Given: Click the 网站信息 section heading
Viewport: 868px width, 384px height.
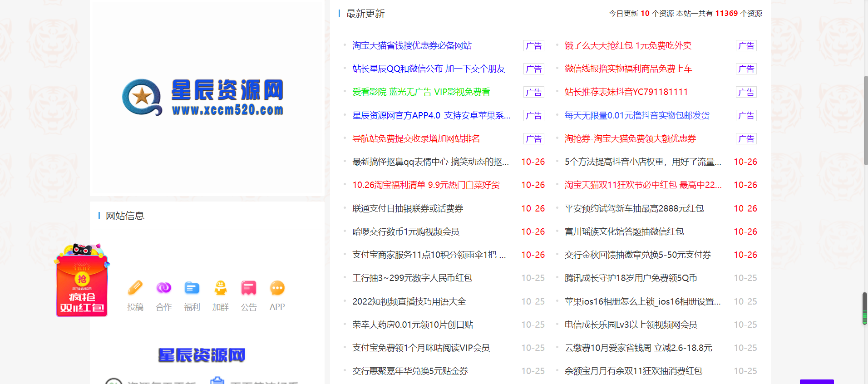Looking at the screenshot, I should [125, 216].
